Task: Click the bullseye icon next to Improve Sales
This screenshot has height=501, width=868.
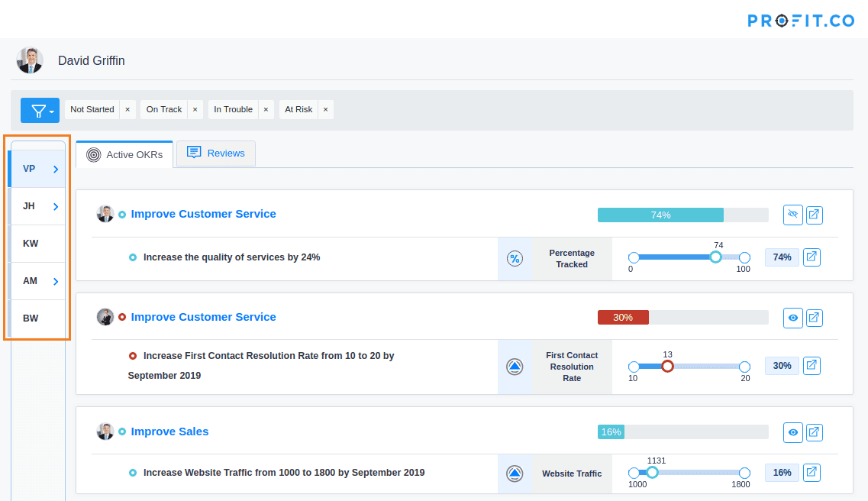Action: (x=124, y=432)
